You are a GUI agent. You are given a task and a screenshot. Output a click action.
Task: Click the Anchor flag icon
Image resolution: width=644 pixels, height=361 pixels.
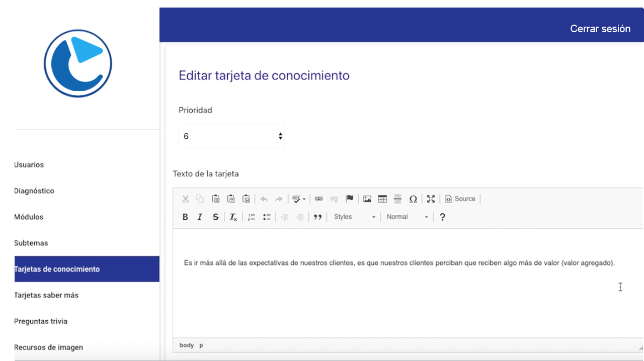[350, 199]
